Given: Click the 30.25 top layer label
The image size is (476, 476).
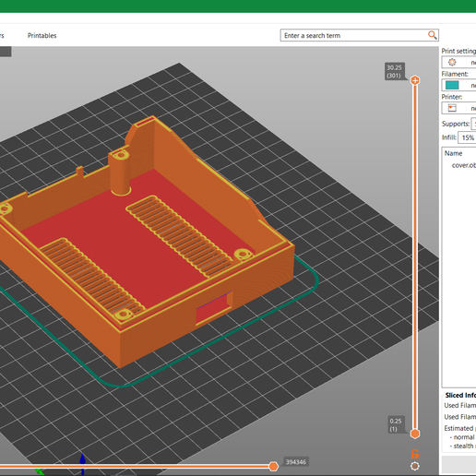Looking at the screenshot, I should 394,71.
